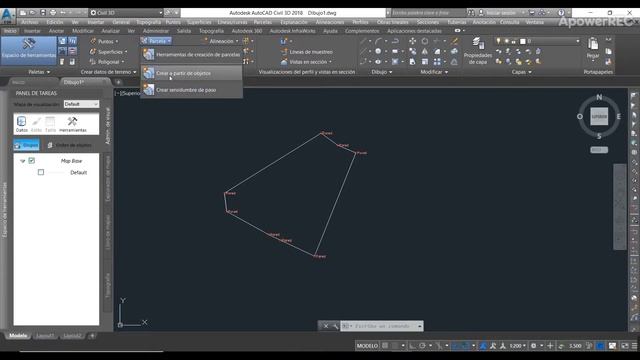Open the Inicio ribbon tab
Screen dimensions: 640x360
tap(10, 31)
